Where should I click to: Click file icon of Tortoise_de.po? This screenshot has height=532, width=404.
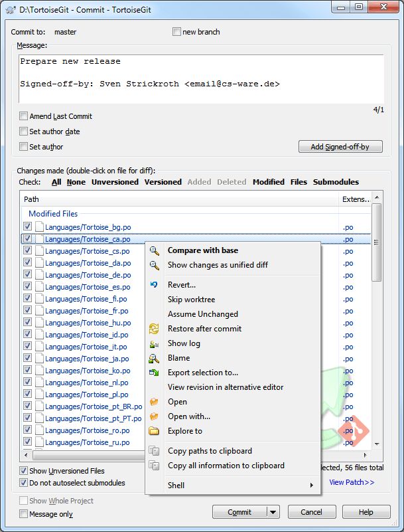pyautogui.click(x=40, y=274)
